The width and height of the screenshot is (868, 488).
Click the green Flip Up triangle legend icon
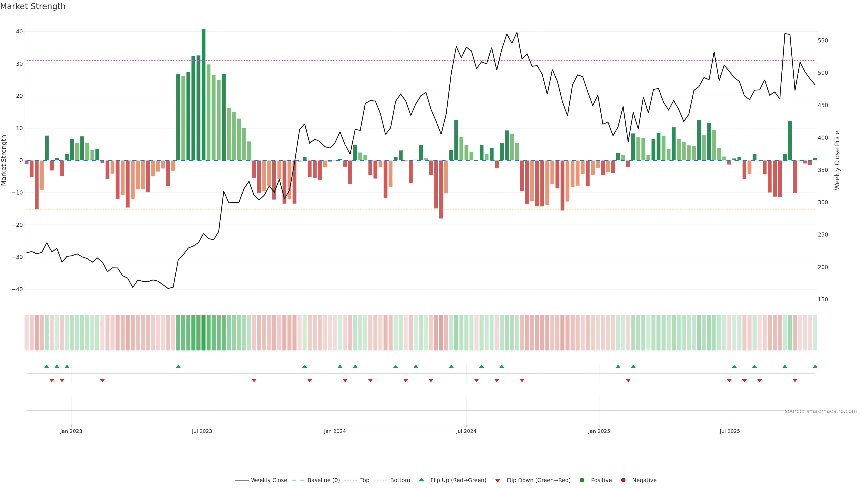421,480
